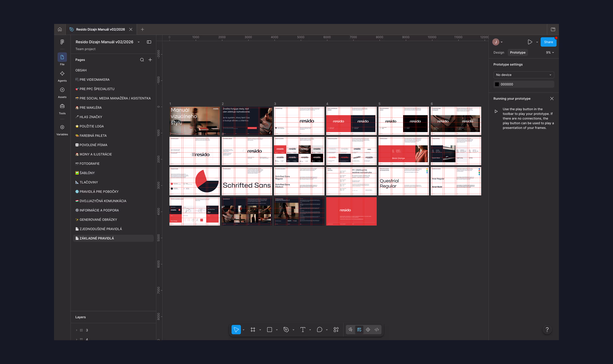This screenshot has height=364, width=613.
Task: Expand shape tools chevron
Action: pos(277,330)
